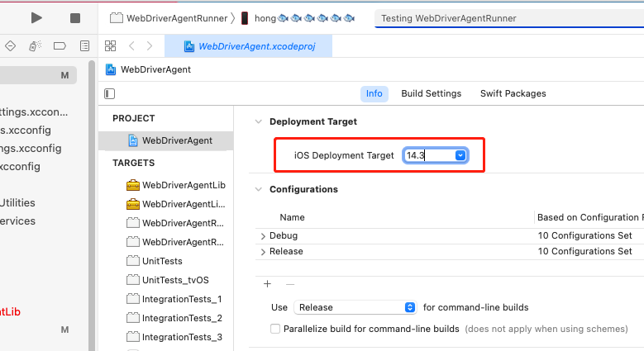The width and height of the screenshot is (644, 351).
Task: Click Debug row '10 Configurations Set' value
Action: 584,235
